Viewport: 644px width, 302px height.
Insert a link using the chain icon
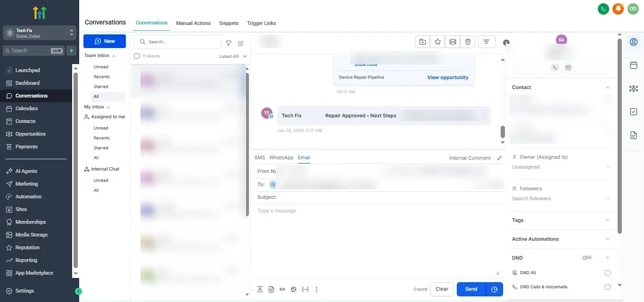click(282, 289)
